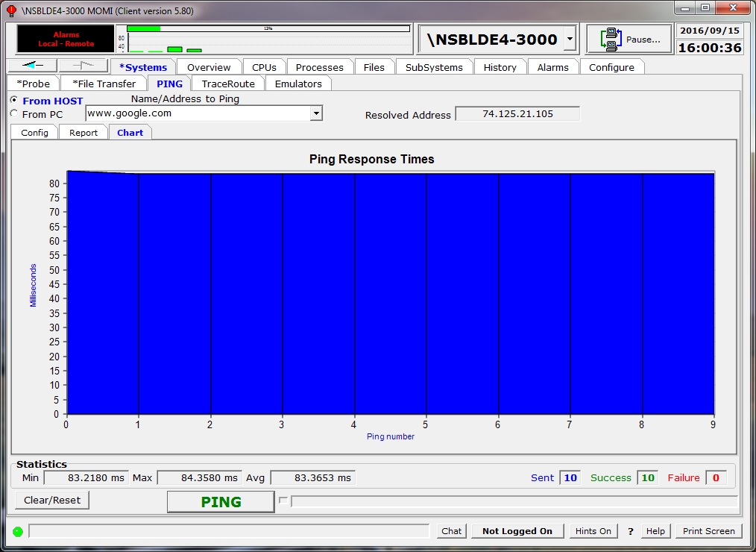
Task: Click the Clear/Reset button
Action: click(52, 500)
